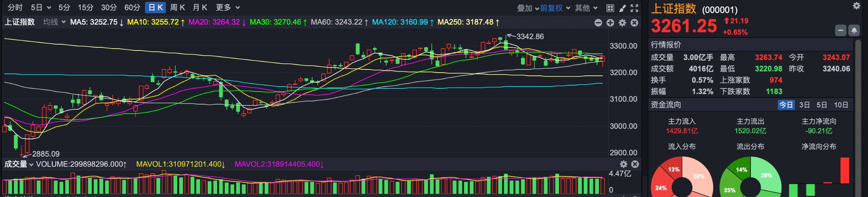
Task: Switch to the 分时 intraday tab
Action: coord(15,8)
